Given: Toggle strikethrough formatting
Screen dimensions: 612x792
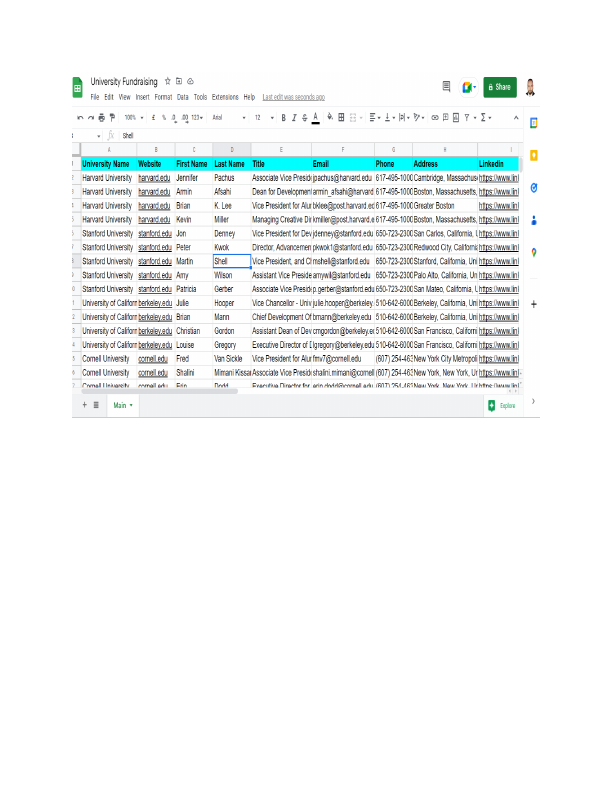Looking at the screenshot, I should [x=304, y=118].
